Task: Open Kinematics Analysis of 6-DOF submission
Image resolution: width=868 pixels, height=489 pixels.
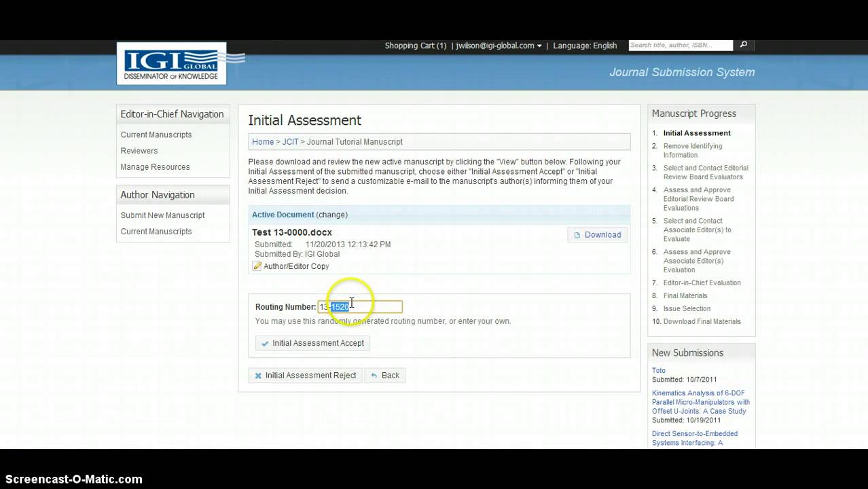Action: click(701, 402)
